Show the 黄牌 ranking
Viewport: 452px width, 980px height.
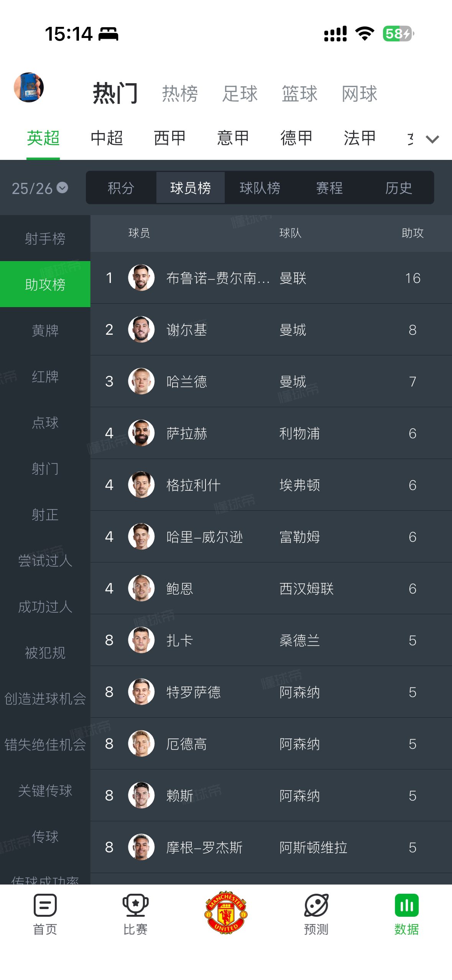point(45,331)
